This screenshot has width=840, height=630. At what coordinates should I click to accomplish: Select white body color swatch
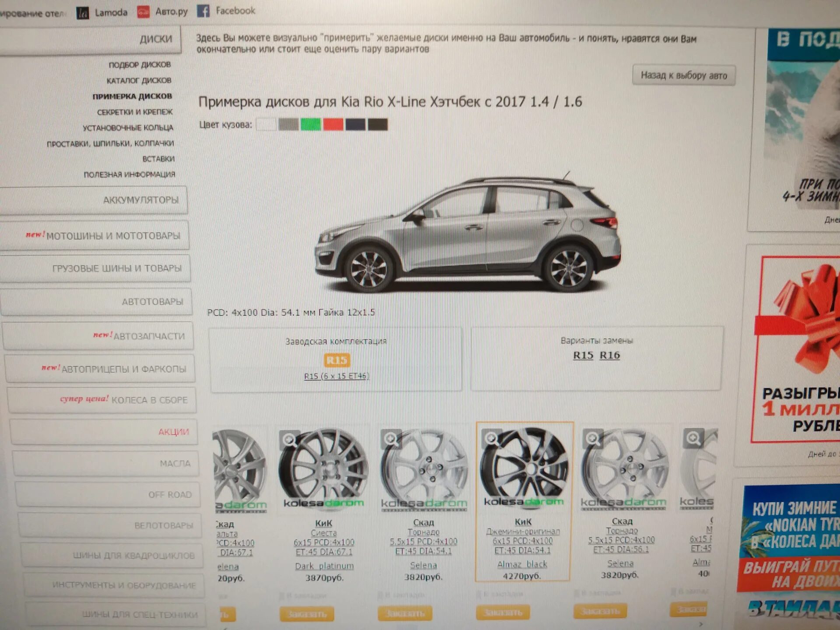click(266, 125)
